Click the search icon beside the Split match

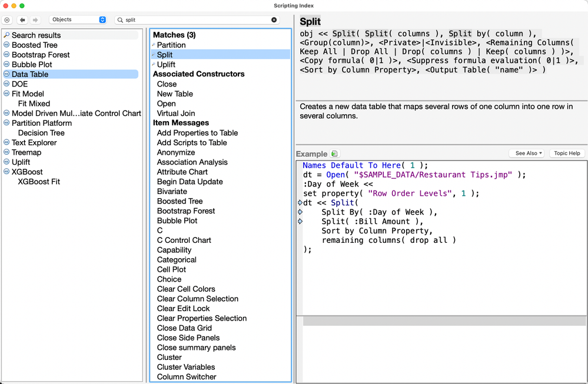click(154, 55)
